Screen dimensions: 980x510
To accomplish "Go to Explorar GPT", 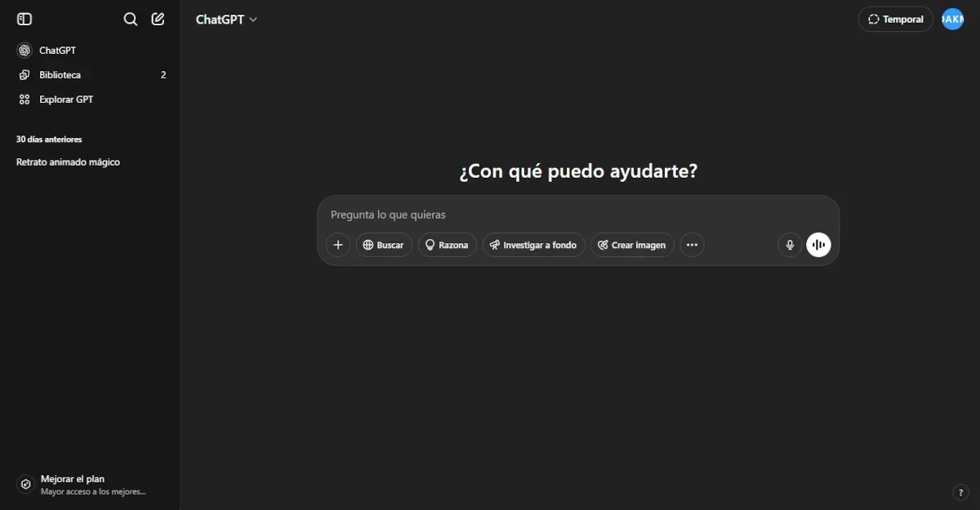I will click(65, 100).
